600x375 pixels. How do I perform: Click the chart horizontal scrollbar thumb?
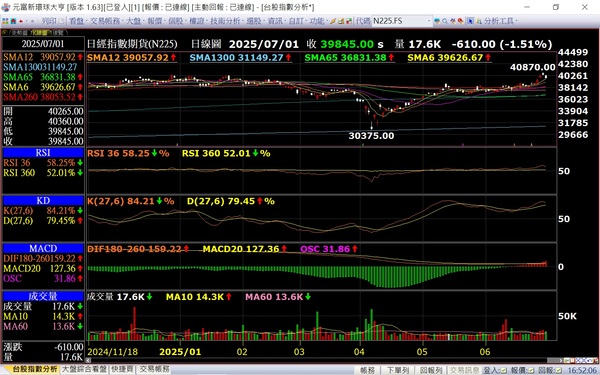coord(554,360)
